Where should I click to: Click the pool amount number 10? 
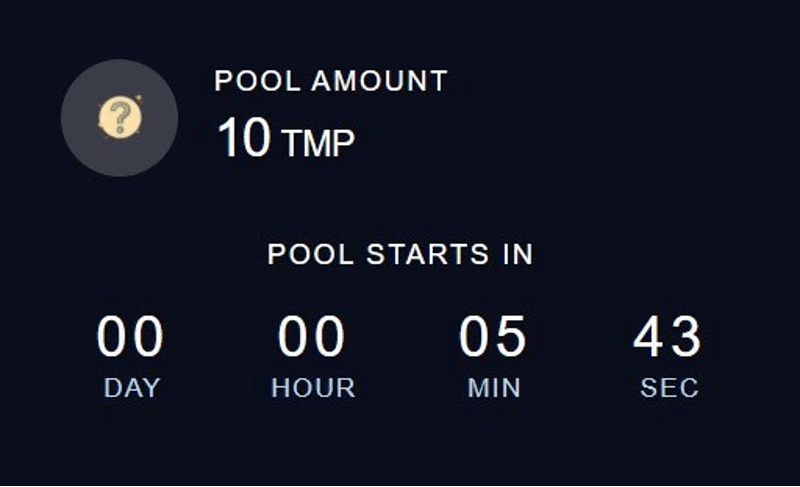coord(244,138)
